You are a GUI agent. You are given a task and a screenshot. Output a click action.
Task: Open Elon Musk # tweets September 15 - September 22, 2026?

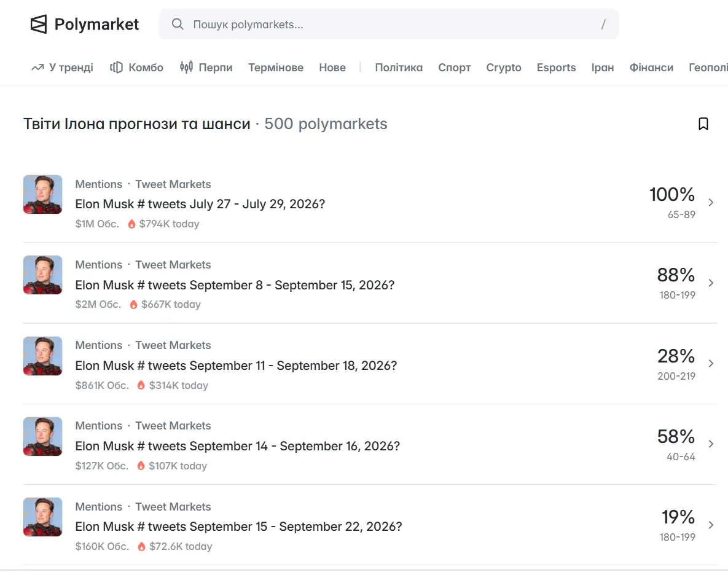[238, 527]
